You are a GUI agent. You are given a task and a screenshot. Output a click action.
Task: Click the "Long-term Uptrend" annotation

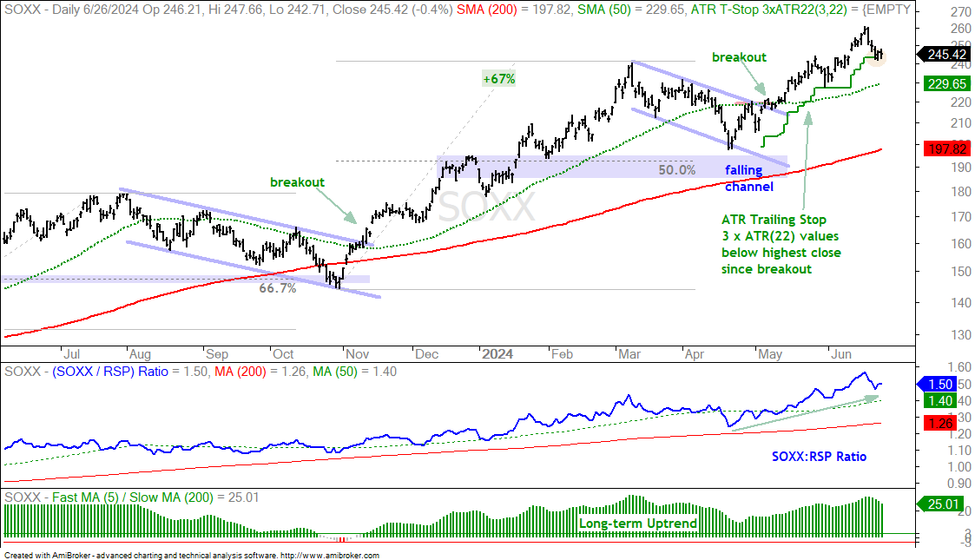(x=637, y=524)
